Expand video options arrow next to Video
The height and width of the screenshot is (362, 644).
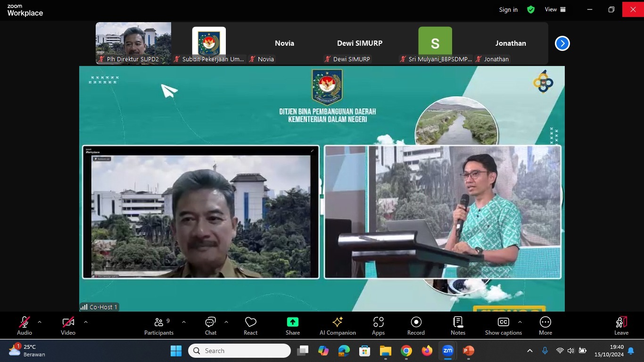click(x=85, y=322)
